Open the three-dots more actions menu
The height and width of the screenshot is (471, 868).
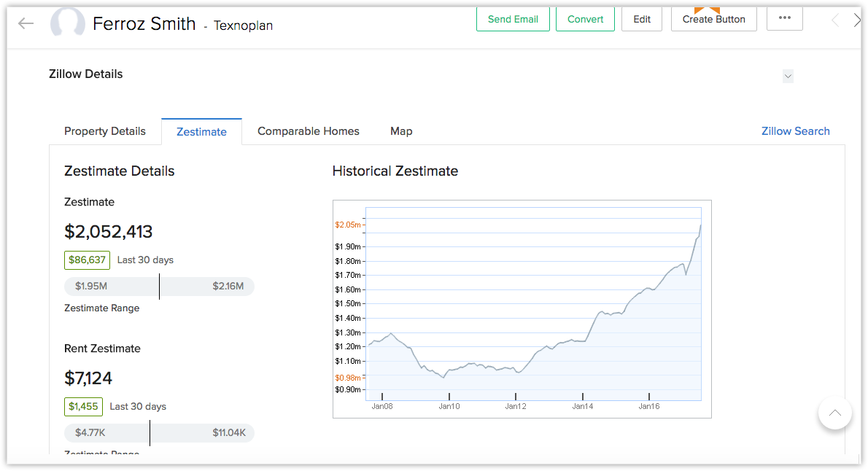(784, 18)
